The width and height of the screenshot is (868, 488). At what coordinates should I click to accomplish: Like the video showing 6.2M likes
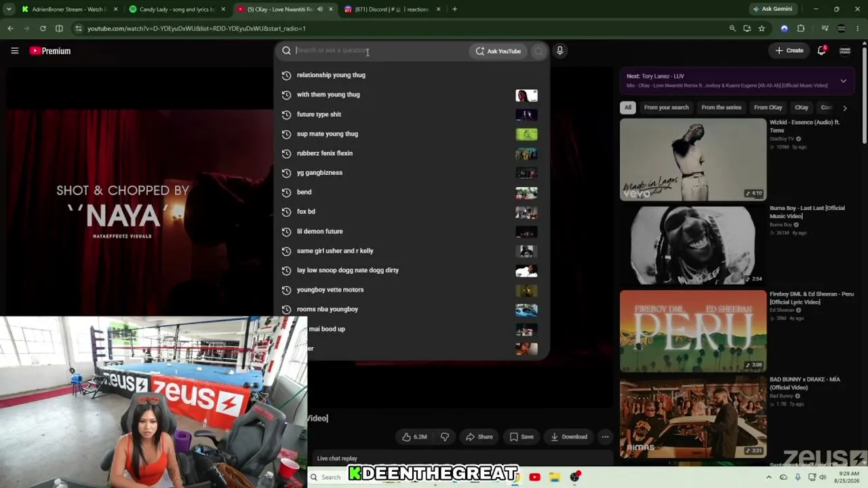tap(414, 437)
